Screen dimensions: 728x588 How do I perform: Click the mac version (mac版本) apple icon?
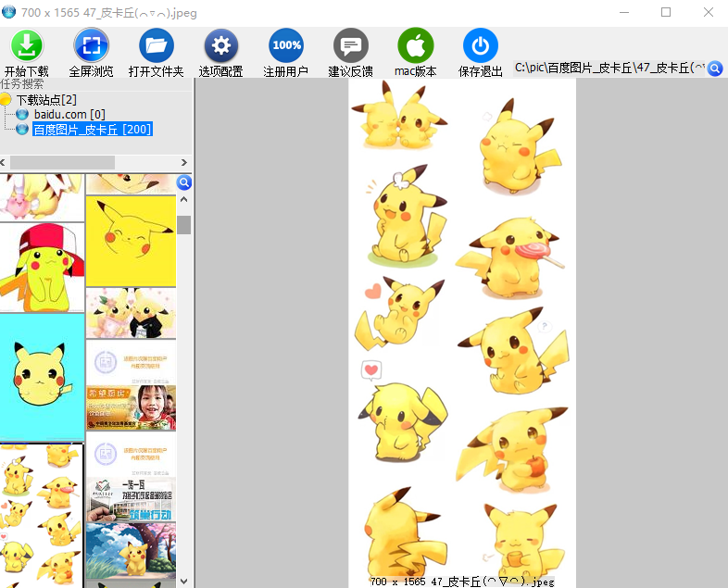tap(416, 45)
